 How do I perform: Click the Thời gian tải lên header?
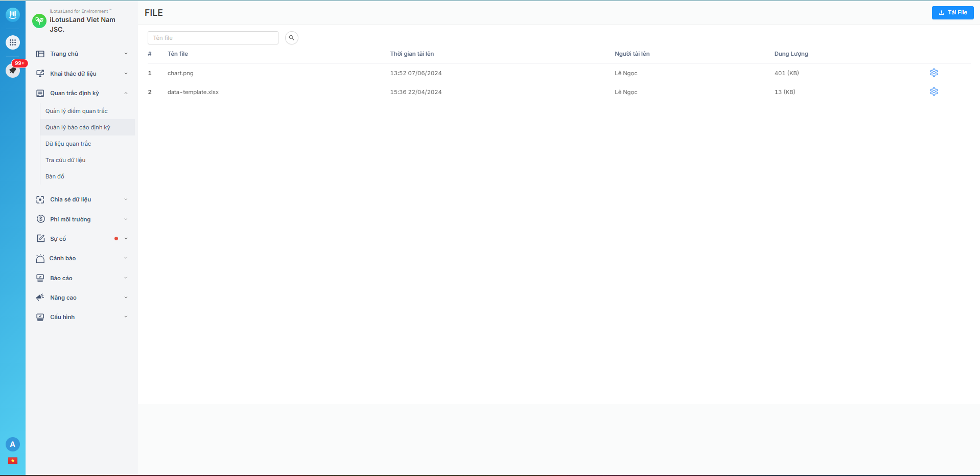412,54
